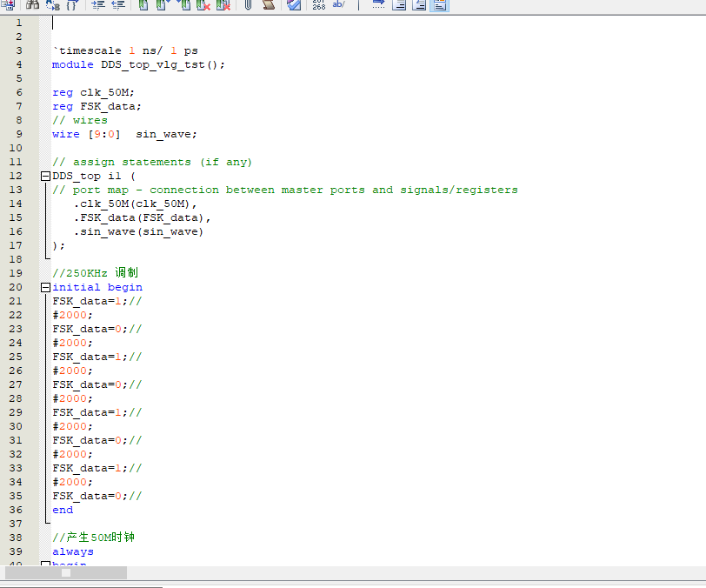The width and height of the screenshot is (706, 588).
Task: Toggle line numbers display icon
Action: [x=319, y=4]
